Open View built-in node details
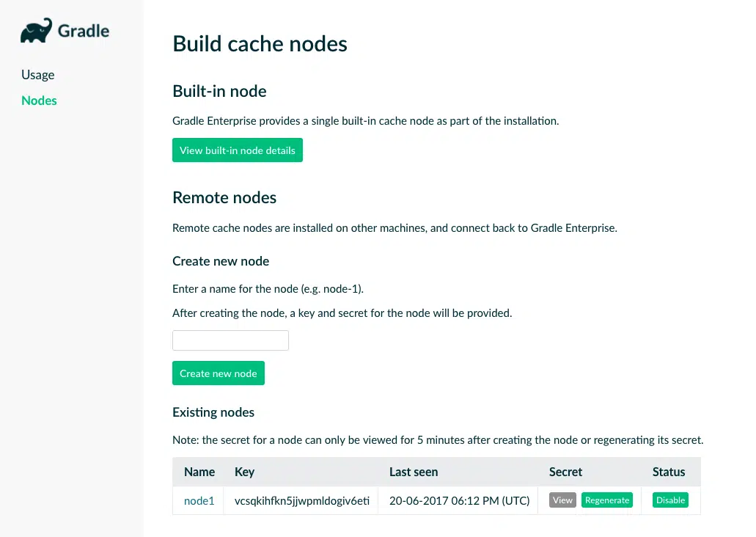The height and width of the screenshot is (537, 756). (238, 150)
